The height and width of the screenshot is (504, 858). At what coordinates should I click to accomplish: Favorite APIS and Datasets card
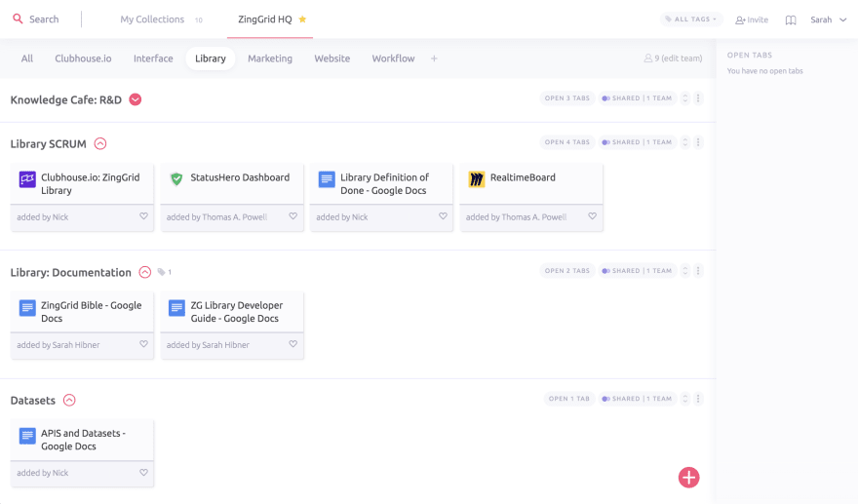coord(143,472)
